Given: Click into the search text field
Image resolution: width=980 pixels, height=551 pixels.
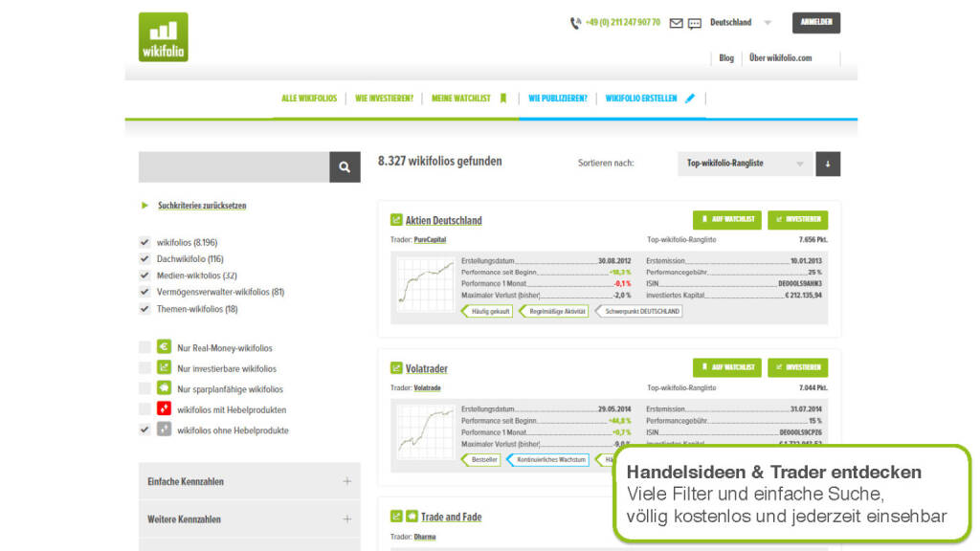Looking at the screenshot, I should 234,166.
